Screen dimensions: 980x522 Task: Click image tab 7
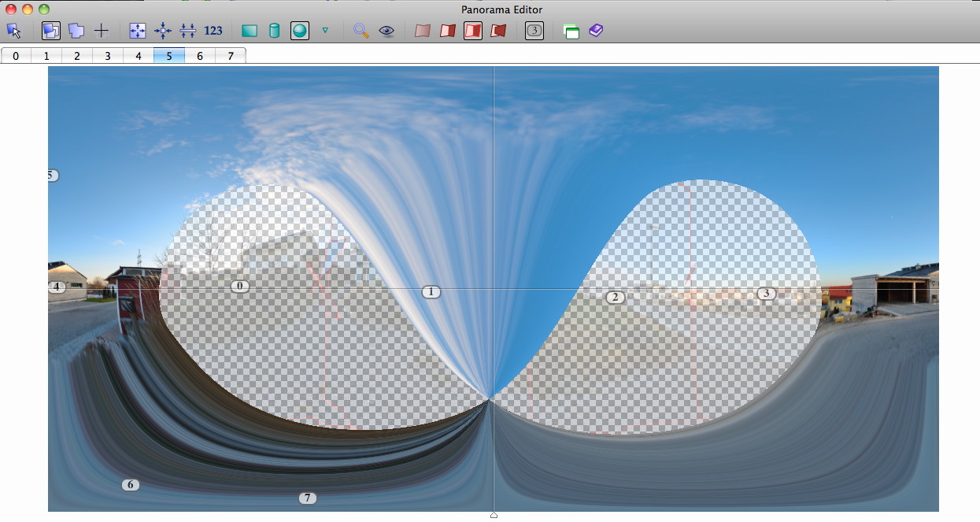[231, 56]
